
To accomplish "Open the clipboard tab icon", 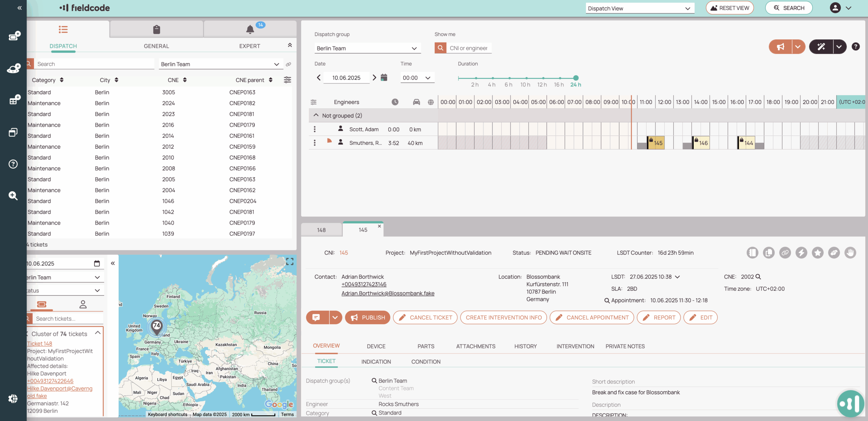I will coord(156,30).
